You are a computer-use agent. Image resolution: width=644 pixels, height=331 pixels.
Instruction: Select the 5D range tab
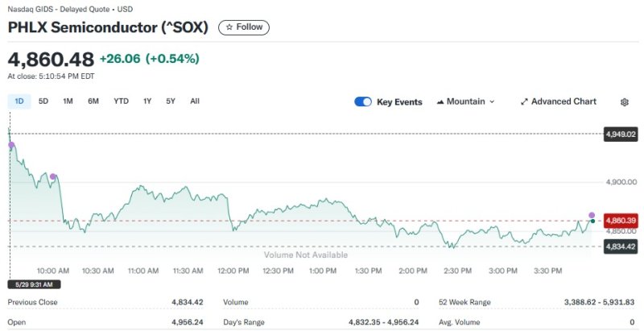tap(43, 101)
